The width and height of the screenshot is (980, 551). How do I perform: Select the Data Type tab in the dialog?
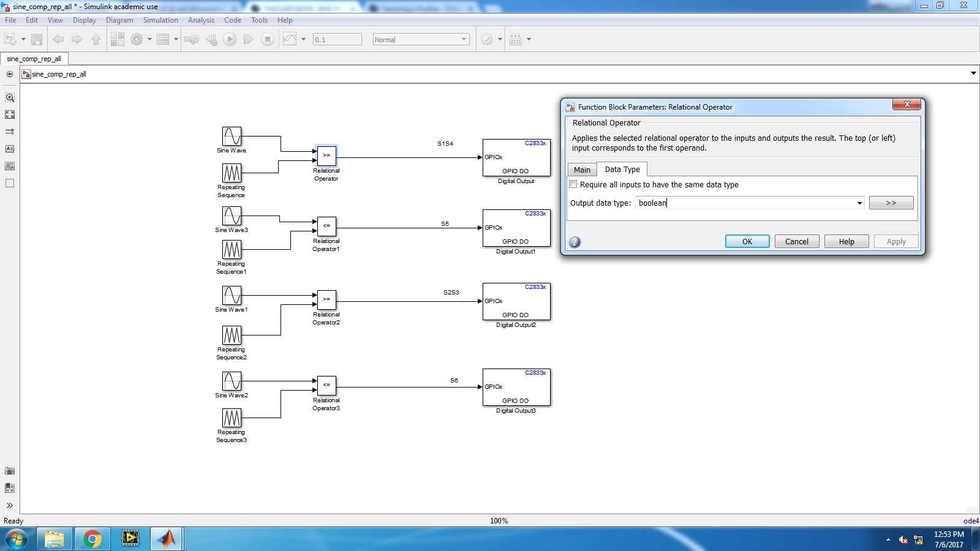click(622, 169)
